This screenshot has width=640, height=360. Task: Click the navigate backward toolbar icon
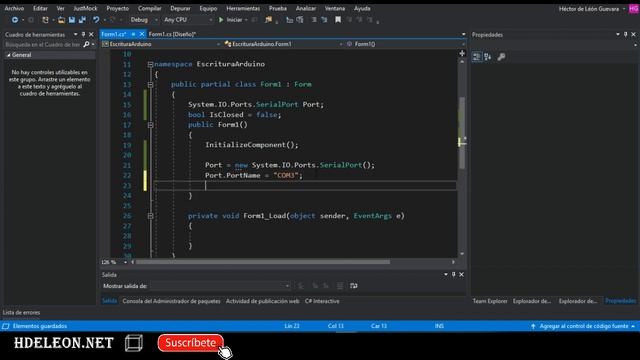15,20
